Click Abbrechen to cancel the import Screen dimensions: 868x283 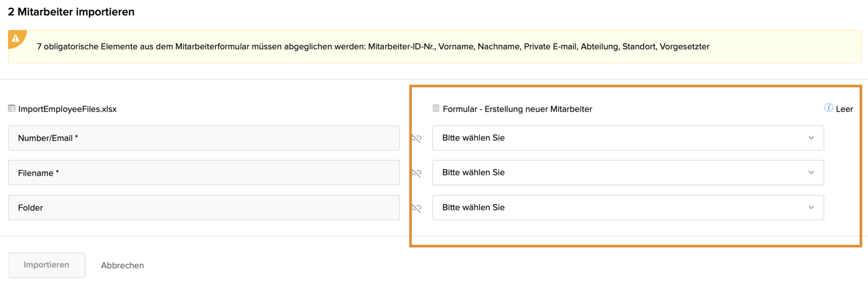tap(122, 265)
